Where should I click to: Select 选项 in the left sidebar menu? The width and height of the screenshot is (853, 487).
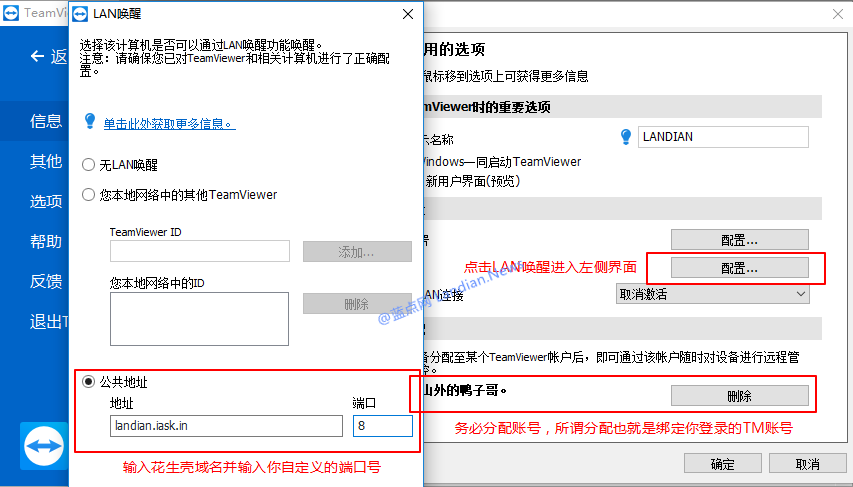click(46, 201)
